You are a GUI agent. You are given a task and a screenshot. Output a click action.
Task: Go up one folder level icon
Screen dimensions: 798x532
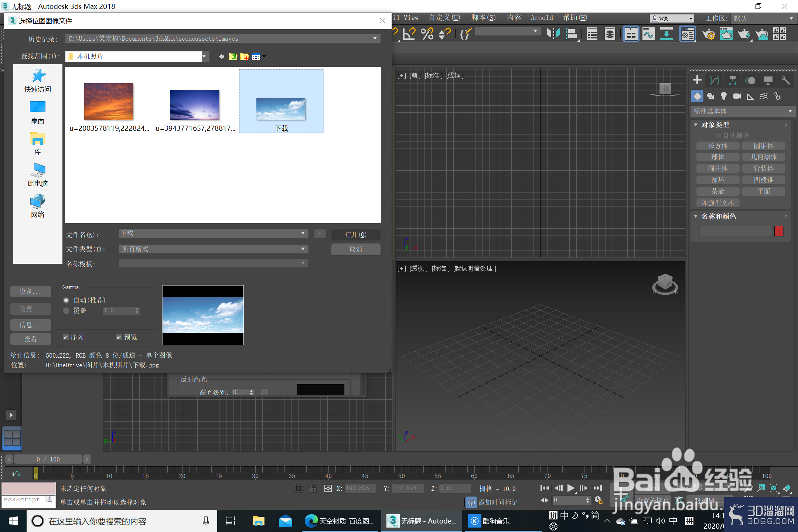pos(233,57)
